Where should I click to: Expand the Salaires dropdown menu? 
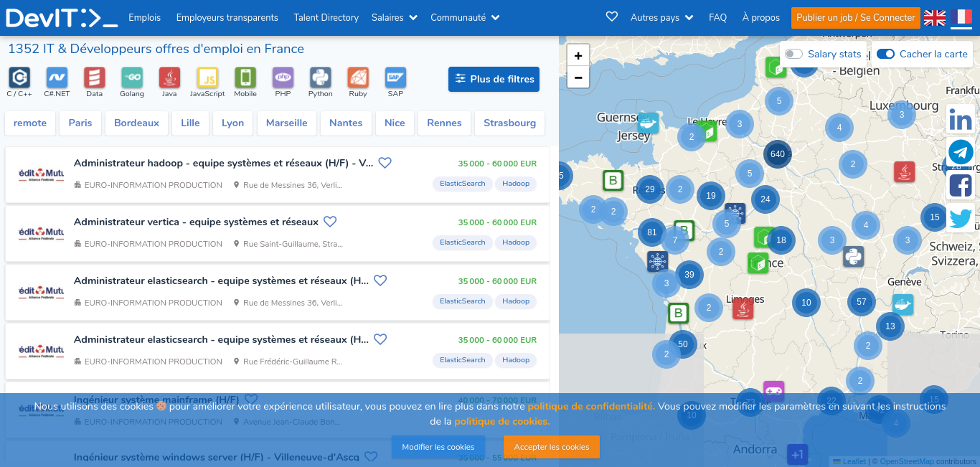(395, 17)
